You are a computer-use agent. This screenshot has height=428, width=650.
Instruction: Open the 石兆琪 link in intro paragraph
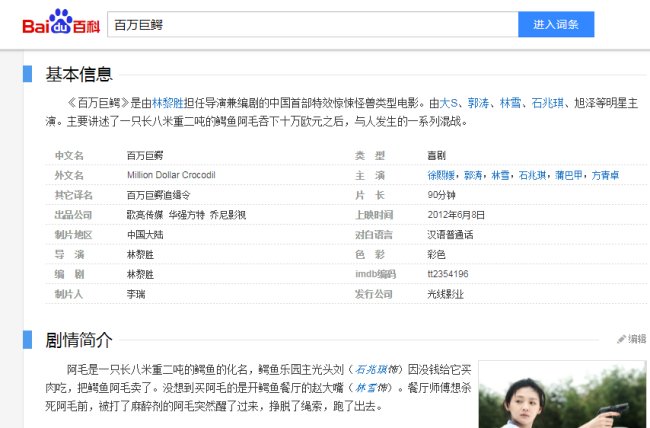click(x=548, y=102)
